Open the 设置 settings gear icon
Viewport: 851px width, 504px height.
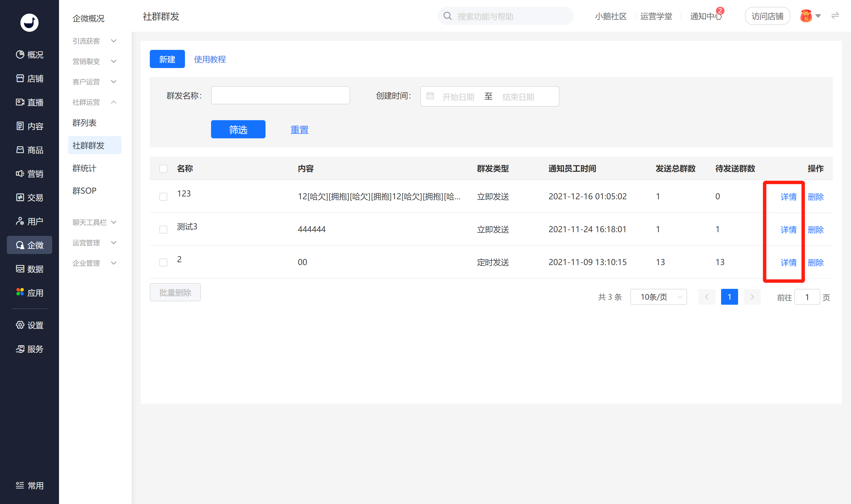pos(20,325)
